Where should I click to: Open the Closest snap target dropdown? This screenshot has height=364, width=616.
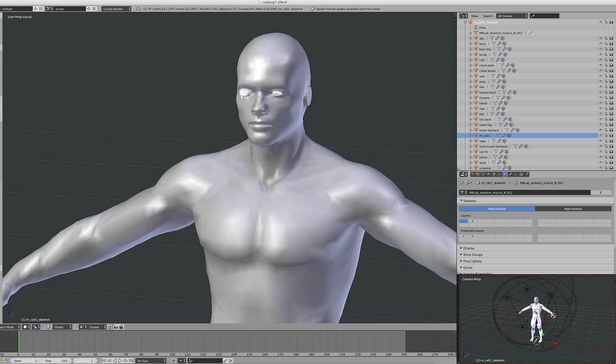(98, 327)
